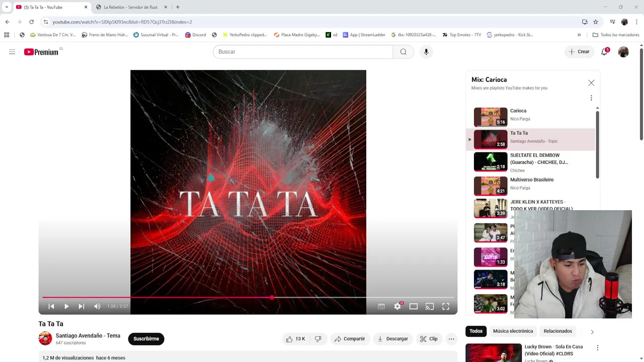Enter fullscreen mode

click(x=446, y=306)
